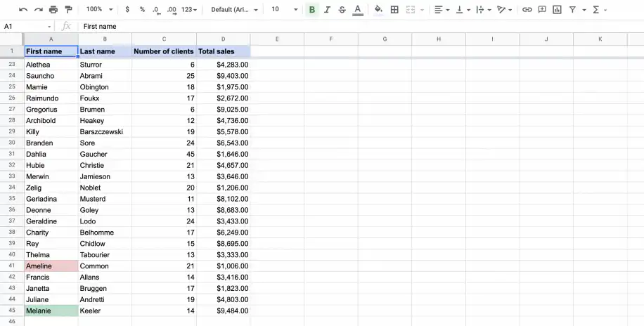Viewport: 644px width, 326px height.
Task: Toggle bold formatting
Action: coord(312,9)
